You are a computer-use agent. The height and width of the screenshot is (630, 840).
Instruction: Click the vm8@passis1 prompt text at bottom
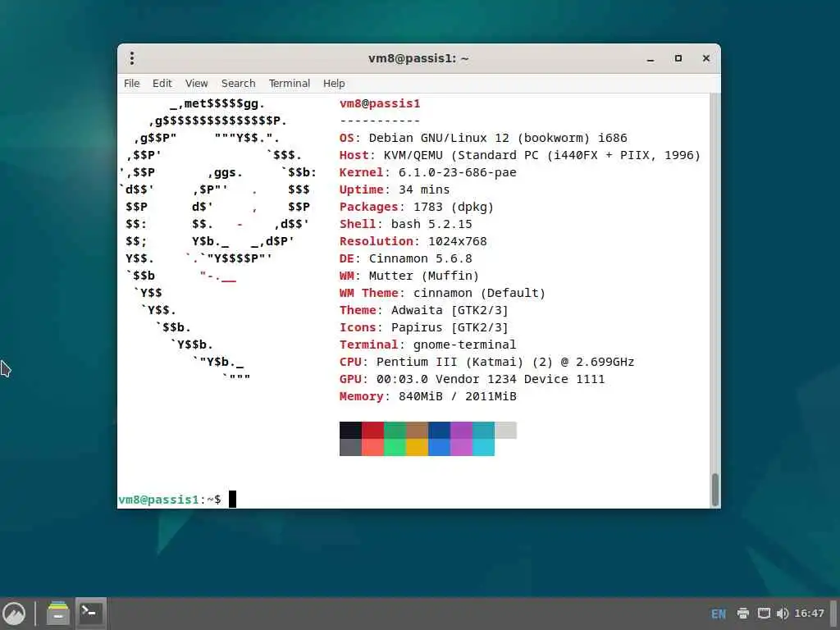click(x=158, y=500)
